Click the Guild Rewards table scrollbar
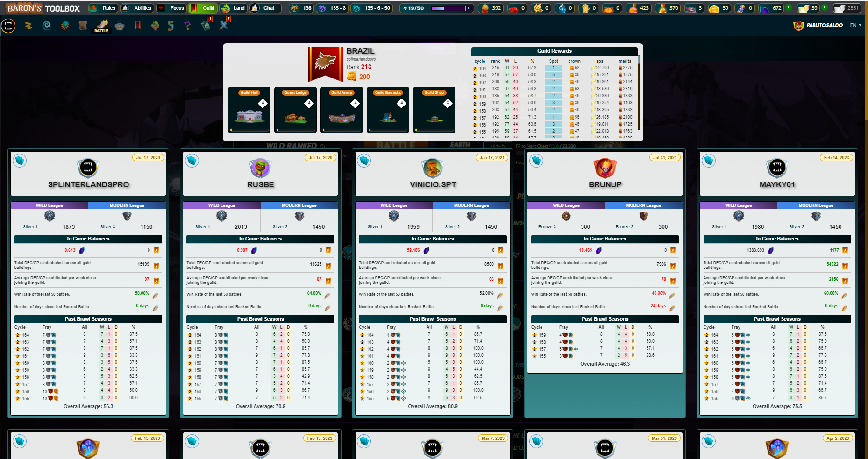The image size is (868, 459). pyautogui.click(x=639, y=93)
